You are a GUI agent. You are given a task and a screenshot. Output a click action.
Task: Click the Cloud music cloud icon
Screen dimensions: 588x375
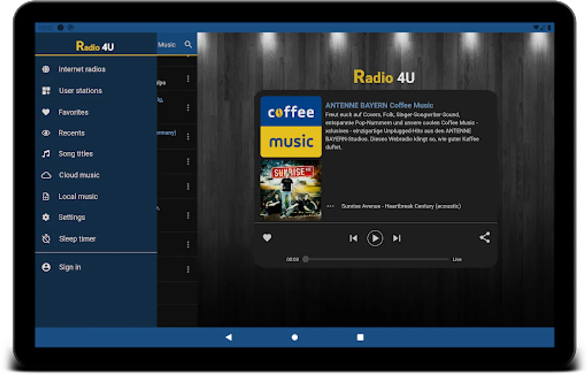(46, 175)
